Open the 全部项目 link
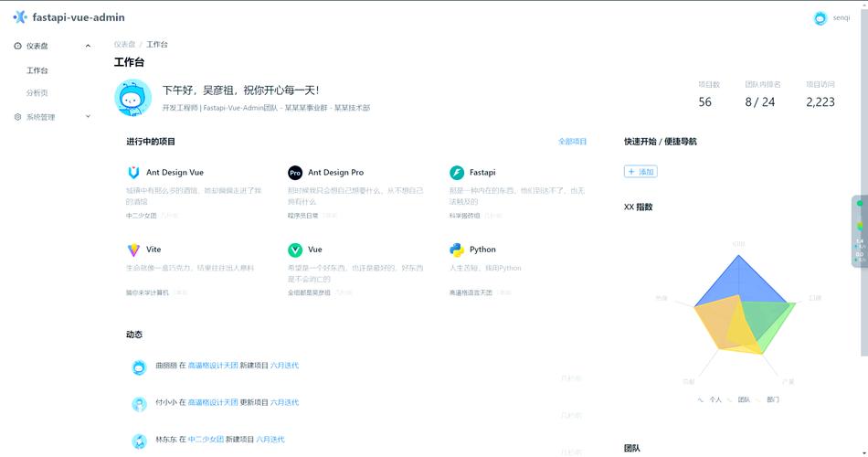Viewport: 868px width, 457px height. click(572, 142)
